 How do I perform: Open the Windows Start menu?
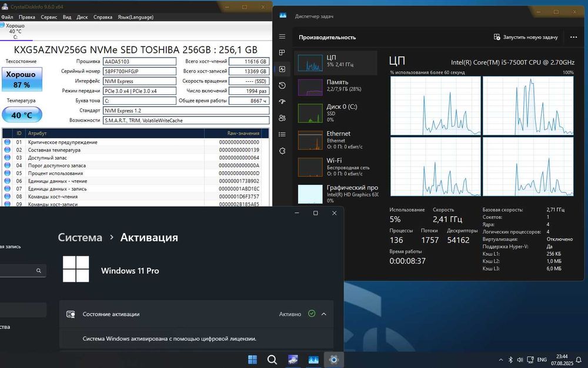tap(253, 360)
